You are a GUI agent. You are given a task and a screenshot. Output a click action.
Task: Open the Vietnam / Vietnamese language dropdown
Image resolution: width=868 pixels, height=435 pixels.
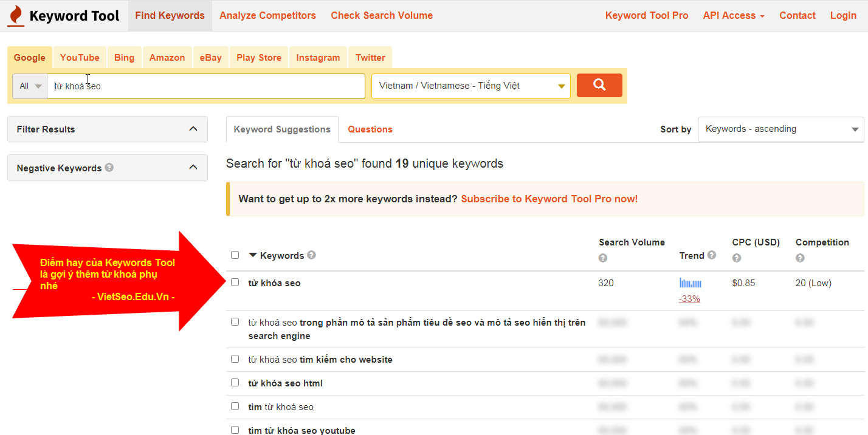click(x=471, y=85)
